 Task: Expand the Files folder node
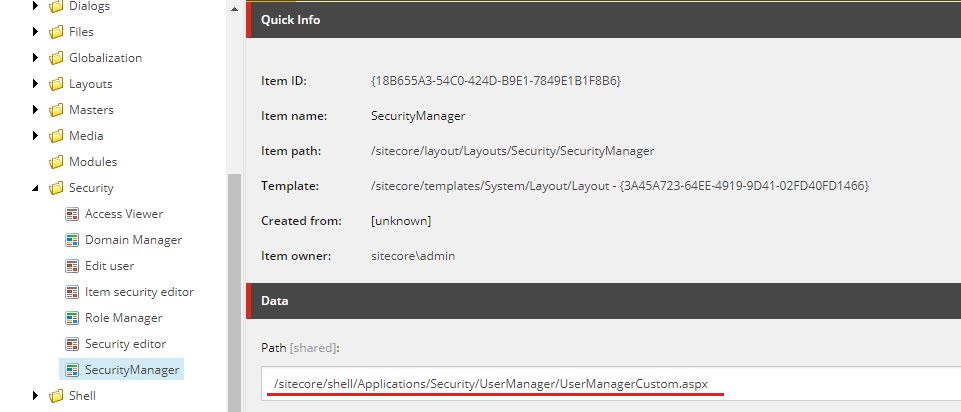click(x=37, y=32)
